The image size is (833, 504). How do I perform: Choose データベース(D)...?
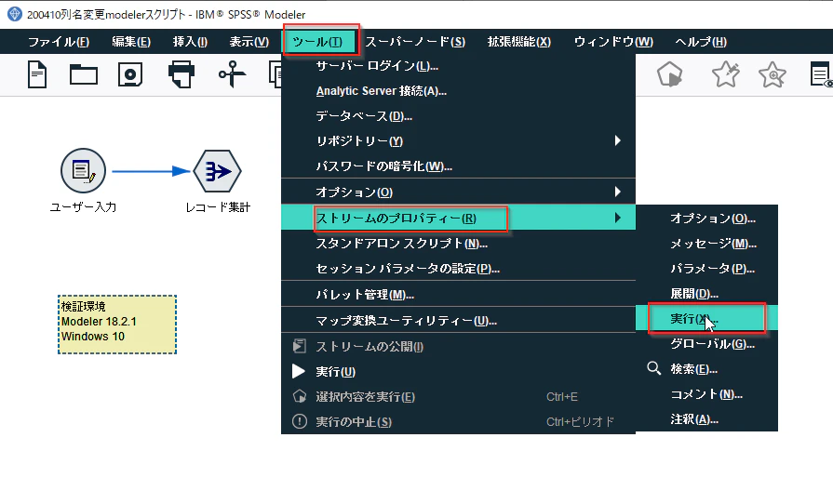(x=458, y=115)
